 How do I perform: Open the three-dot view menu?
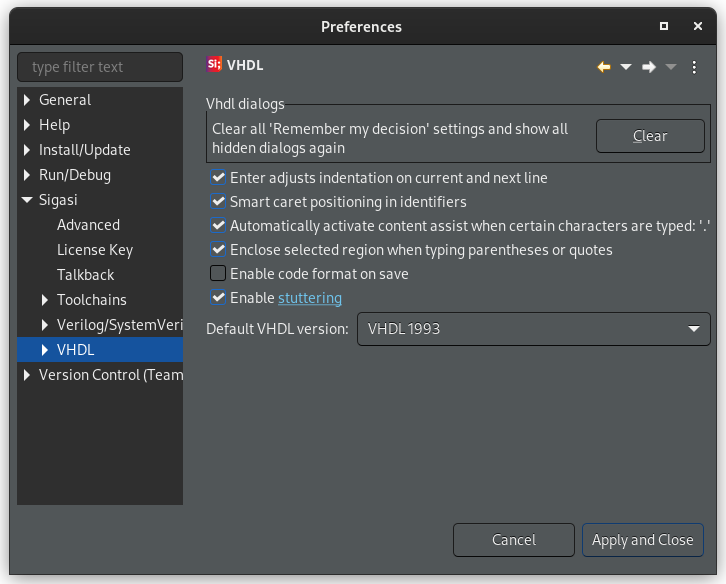pyautogui.click(x=694, y=67)
